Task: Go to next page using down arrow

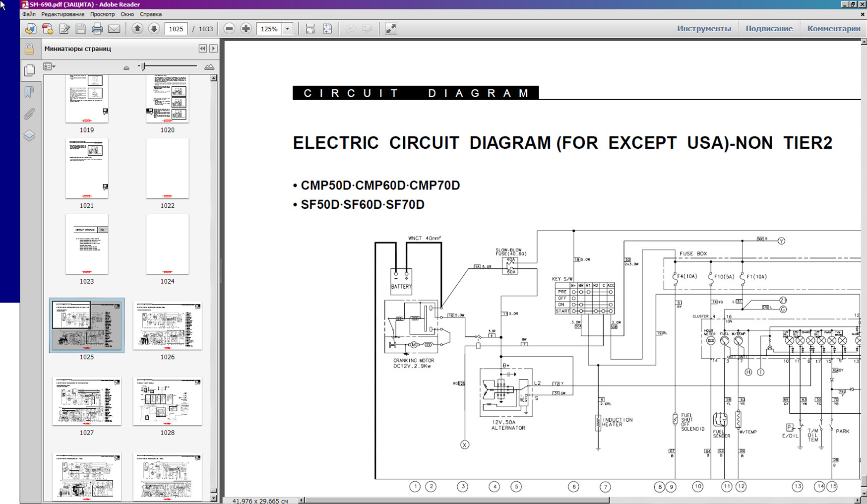Action: point(154,29)
